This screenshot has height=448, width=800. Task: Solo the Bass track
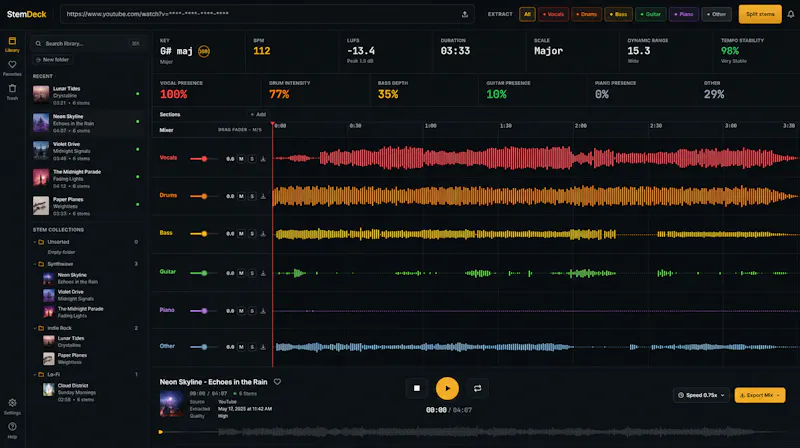point(252,234)
